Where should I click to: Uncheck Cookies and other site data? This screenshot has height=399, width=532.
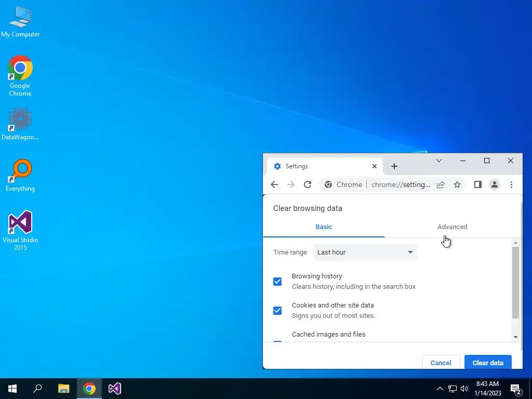point(277,311)
